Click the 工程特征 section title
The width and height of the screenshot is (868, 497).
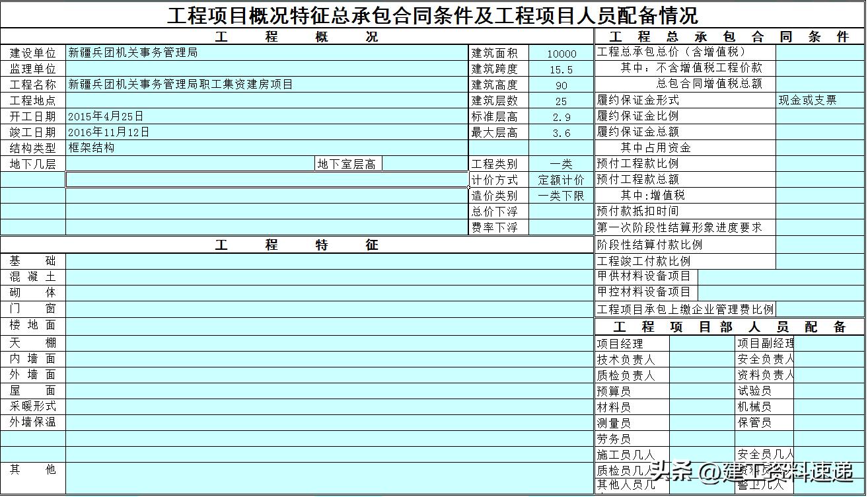297,245
